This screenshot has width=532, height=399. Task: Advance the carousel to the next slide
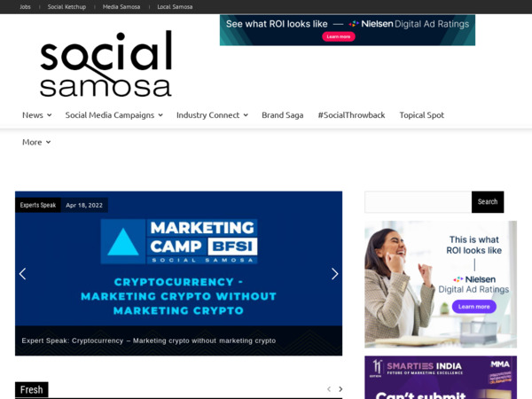[334, 274]
